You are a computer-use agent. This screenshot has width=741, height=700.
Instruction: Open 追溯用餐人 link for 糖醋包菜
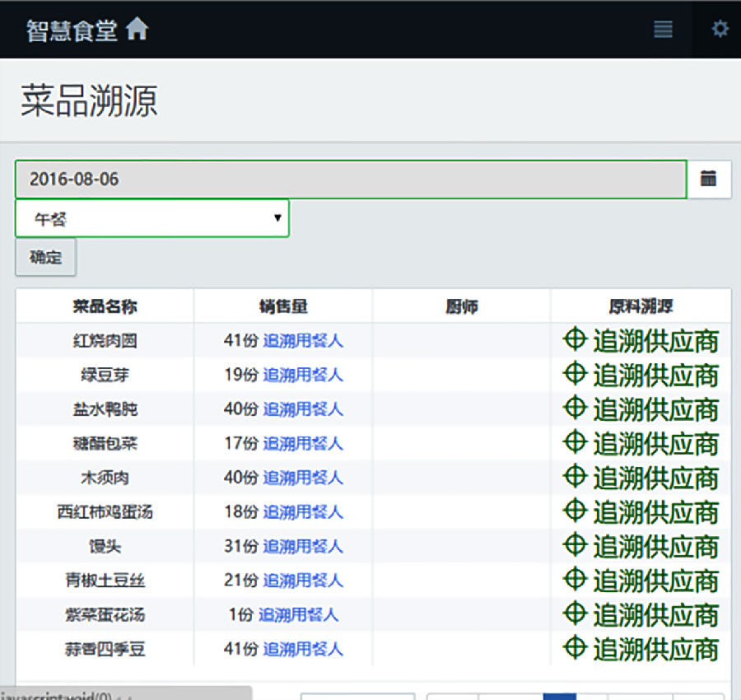(302, 444)
